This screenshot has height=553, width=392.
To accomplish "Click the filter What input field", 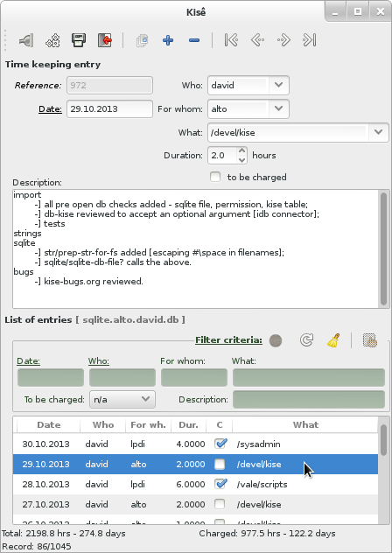I will tap(309, 378).
